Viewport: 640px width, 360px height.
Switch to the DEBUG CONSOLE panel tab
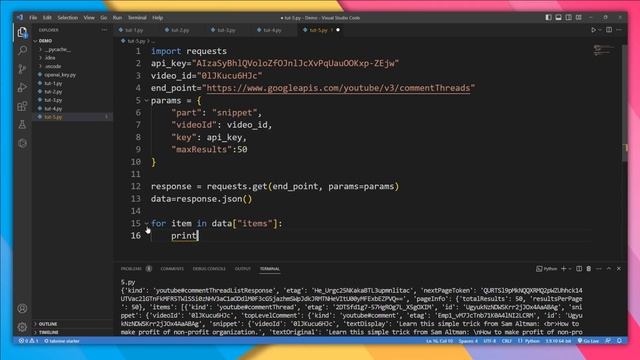(x=209, y=269)
